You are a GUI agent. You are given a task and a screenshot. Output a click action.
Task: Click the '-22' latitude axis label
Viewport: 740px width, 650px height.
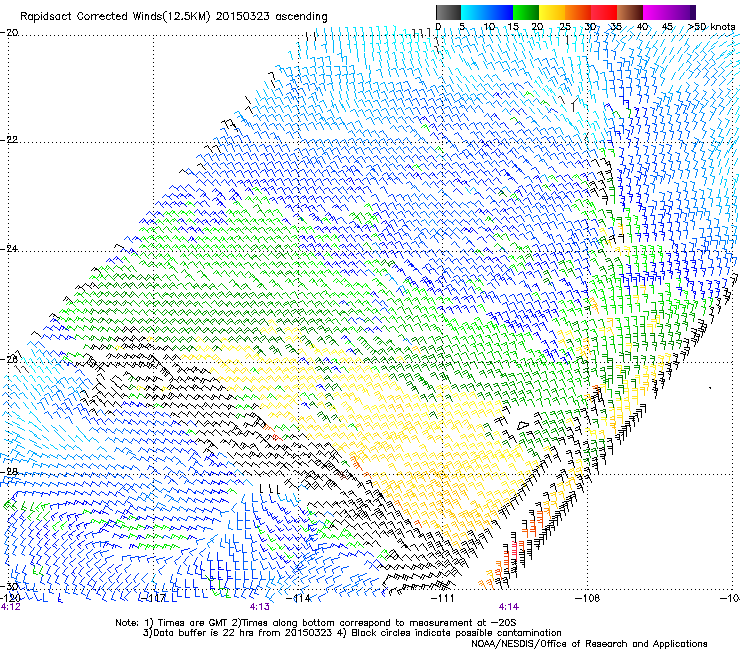point(9,140)
